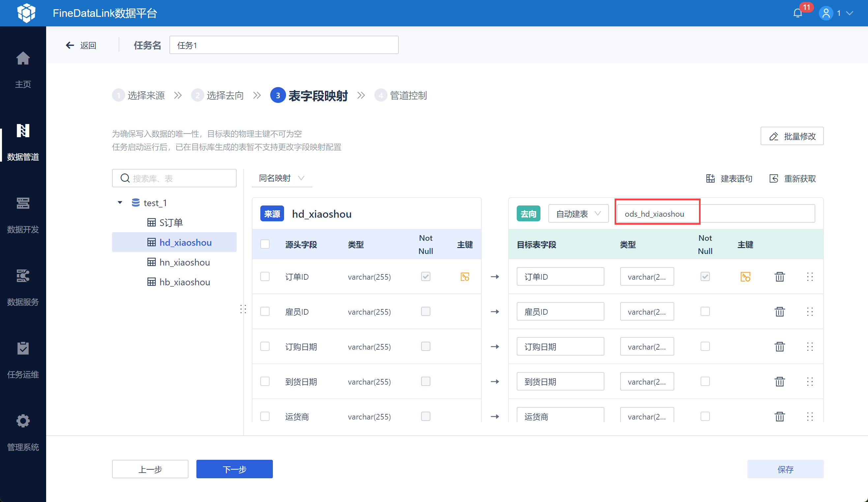Screen dimensions: 868x502
Task: Toggle the select-all source fields checkbox
Action: click(x=265, y=244)
